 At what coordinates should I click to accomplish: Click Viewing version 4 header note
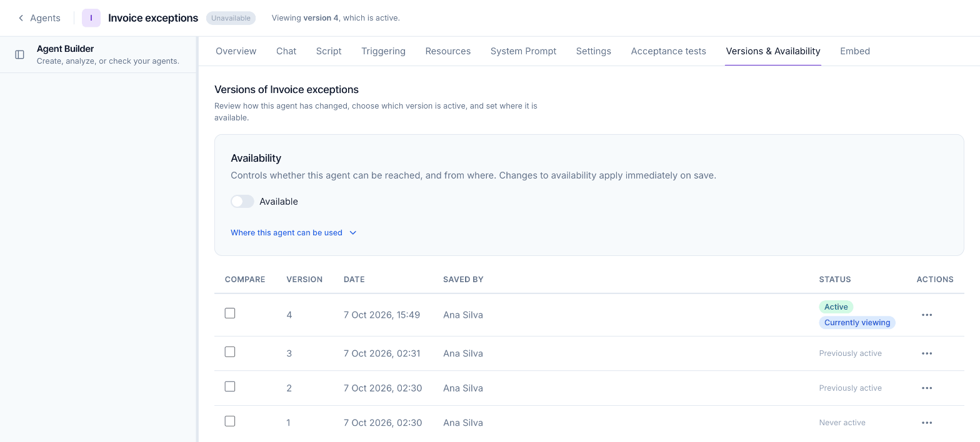click(x=336, y=18)
